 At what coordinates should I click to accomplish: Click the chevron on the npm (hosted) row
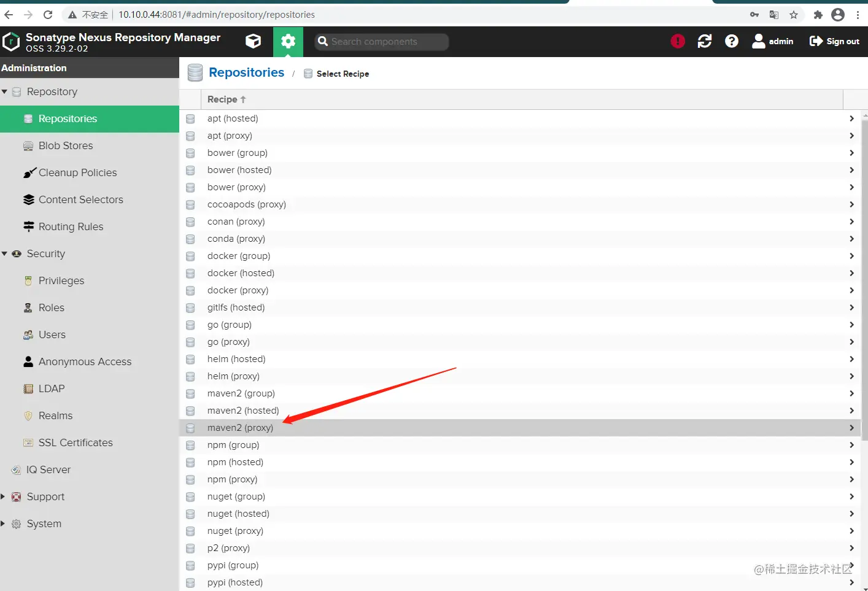tap(851, 462)
